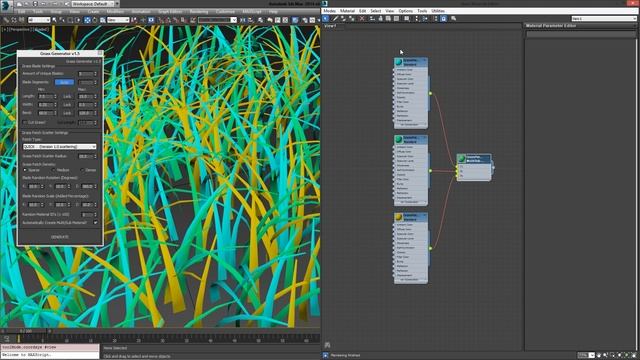640x360 pixels.
Task: Toggle the Length Lock button
Action: pyautogui.click(x=67, y=96)
